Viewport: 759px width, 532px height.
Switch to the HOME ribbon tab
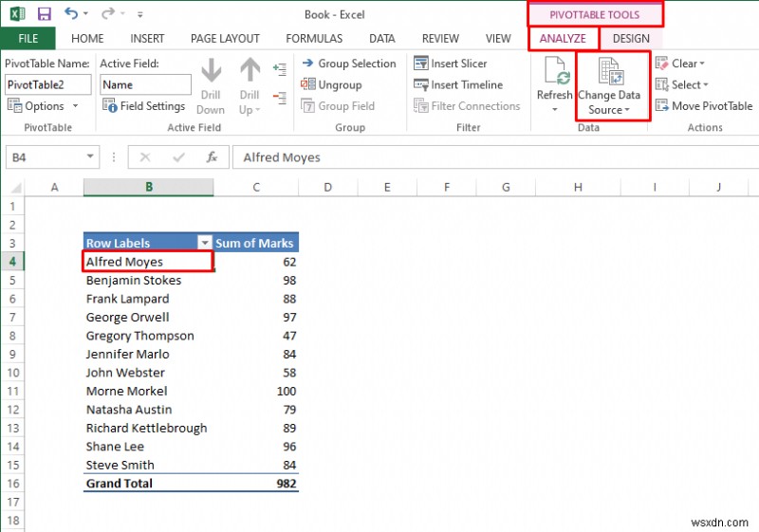[87, 39]
